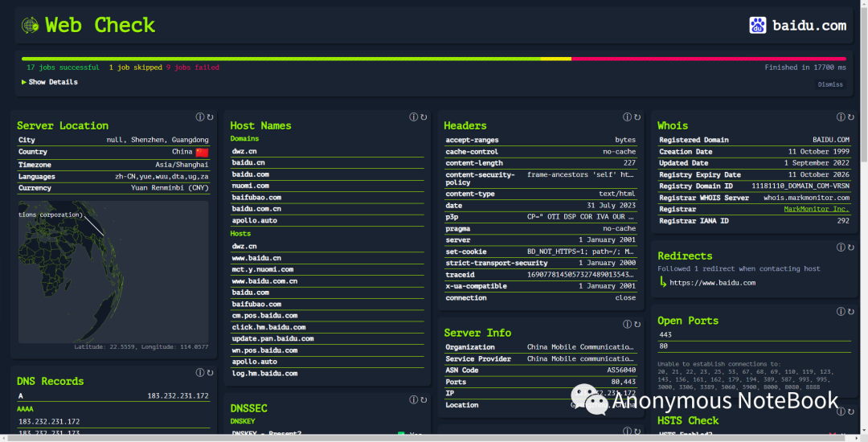Viewport: 868px width, 442px height.
Task: Refresh the HSTS Check card
Action: click(851, 411)
